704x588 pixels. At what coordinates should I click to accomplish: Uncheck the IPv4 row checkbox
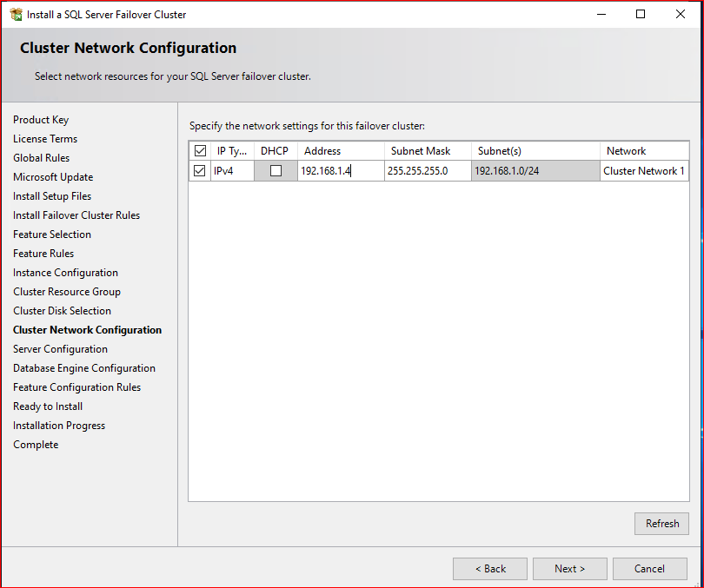coord(199,170)
